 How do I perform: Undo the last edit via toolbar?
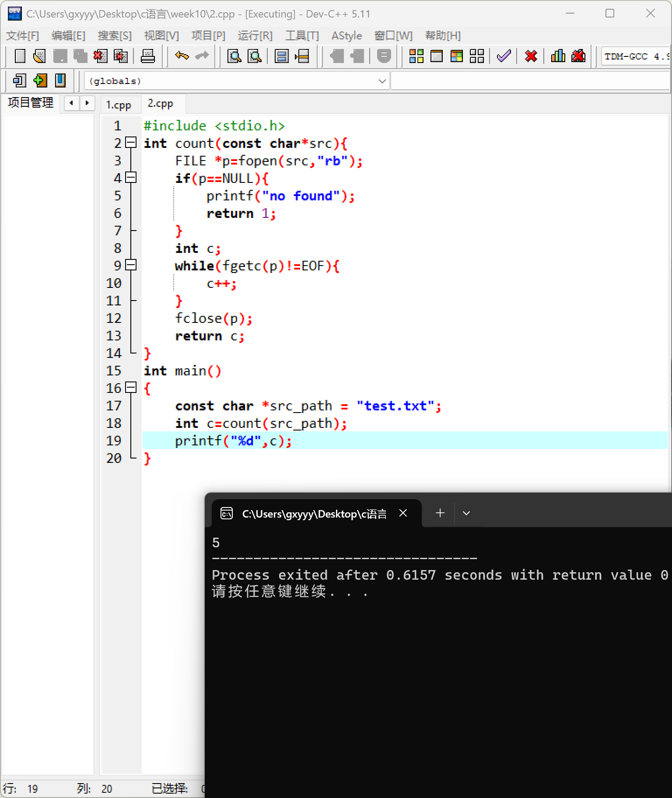tap(182, 56)
